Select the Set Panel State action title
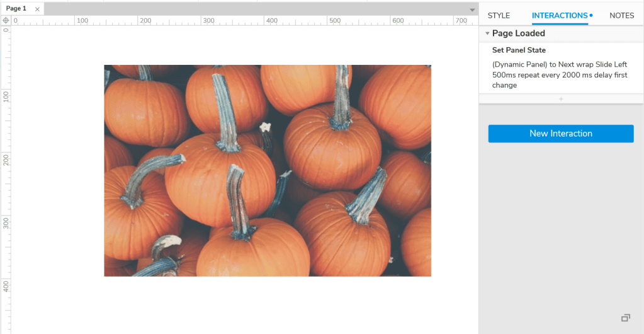The width and height of the screenshot is (644, 334). 519,50
